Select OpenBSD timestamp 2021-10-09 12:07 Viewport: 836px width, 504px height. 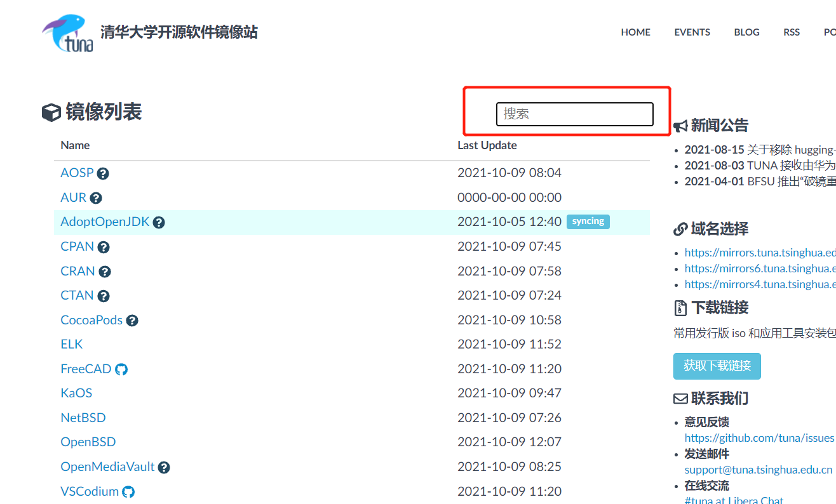(509, 442)
